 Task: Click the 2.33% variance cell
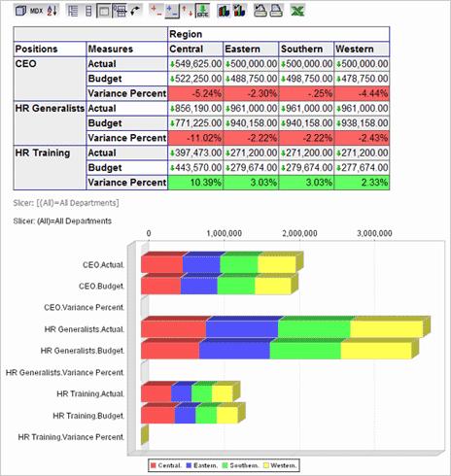pyautogui.click(x=362, y=183)
